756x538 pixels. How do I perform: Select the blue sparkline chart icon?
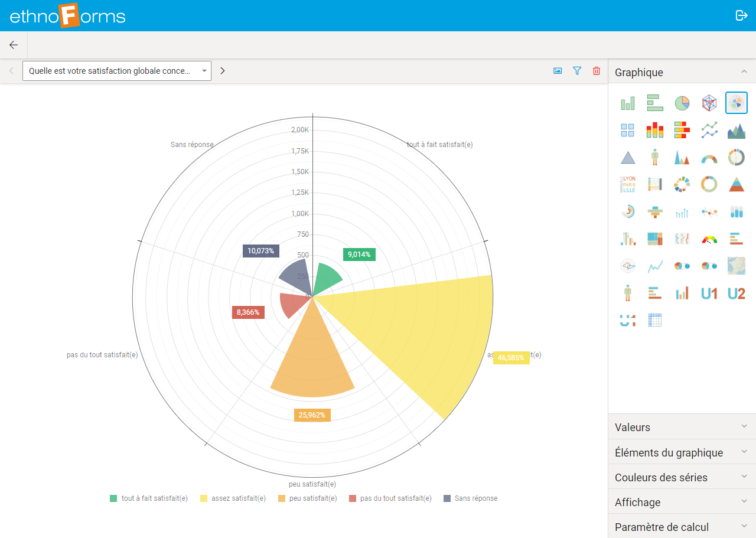[x=655, y=266]
